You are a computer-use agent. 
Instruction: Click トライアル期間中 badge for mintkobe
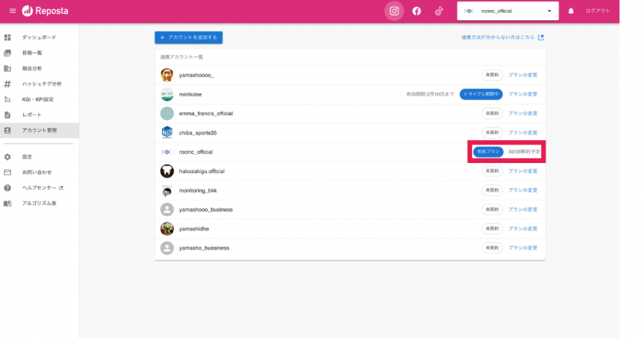[481, 94]
